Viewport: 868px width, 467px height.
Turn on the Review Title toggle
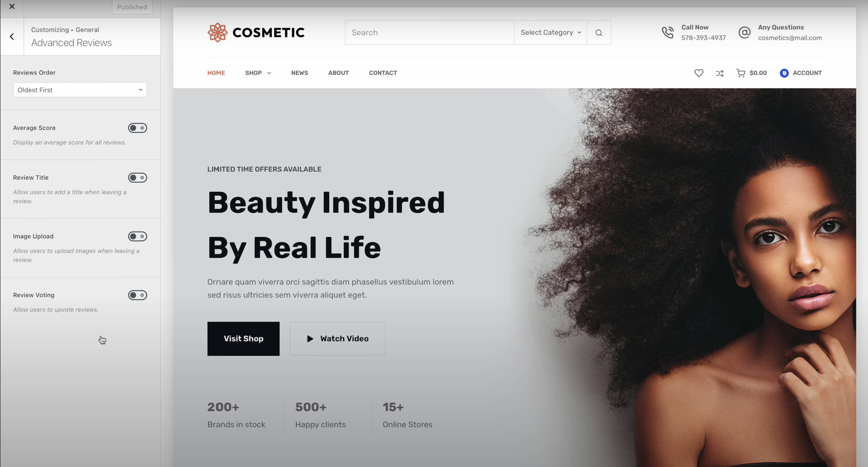138,178
